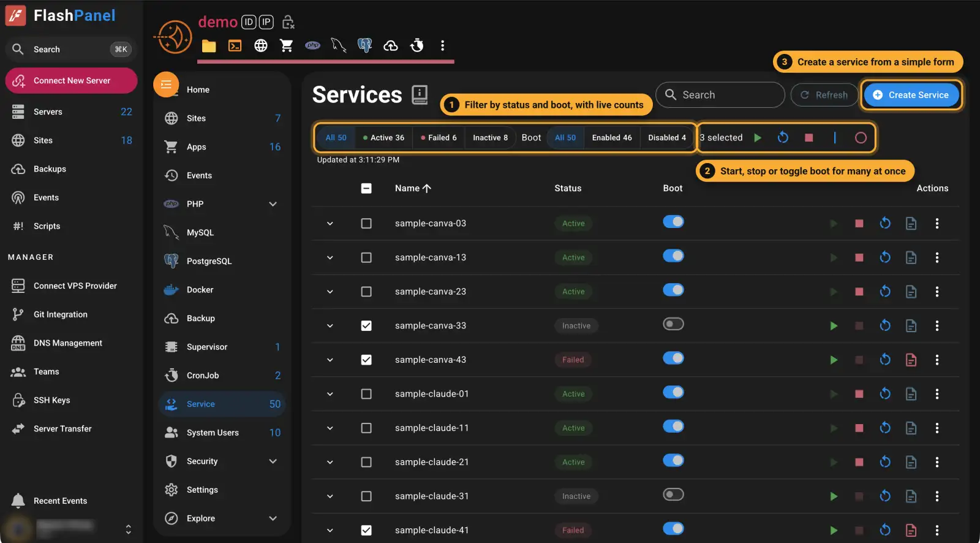The height and width of the screenshot is (543, 980).
Task: Expand the Security submenu
Action: tap(273, 461)
